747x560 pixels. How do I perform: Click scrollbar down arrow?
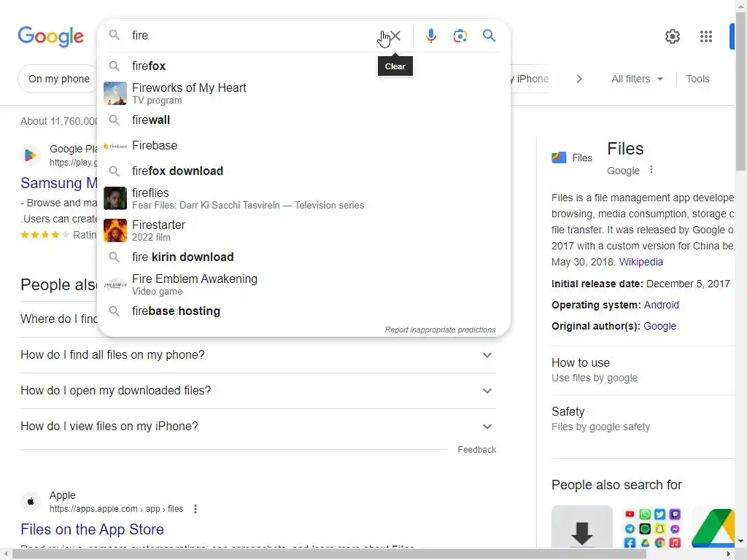point(741,541)
